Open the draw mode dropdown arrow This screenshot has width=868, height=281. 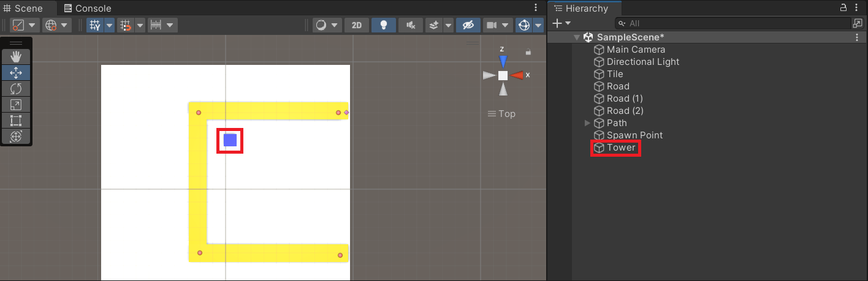coord(335,25)
